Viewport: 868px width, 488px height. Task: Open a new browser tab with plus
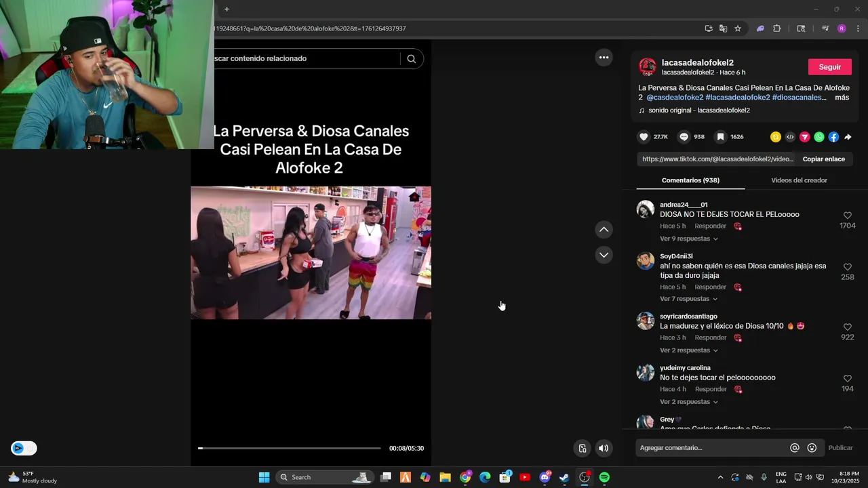point(226,9)
